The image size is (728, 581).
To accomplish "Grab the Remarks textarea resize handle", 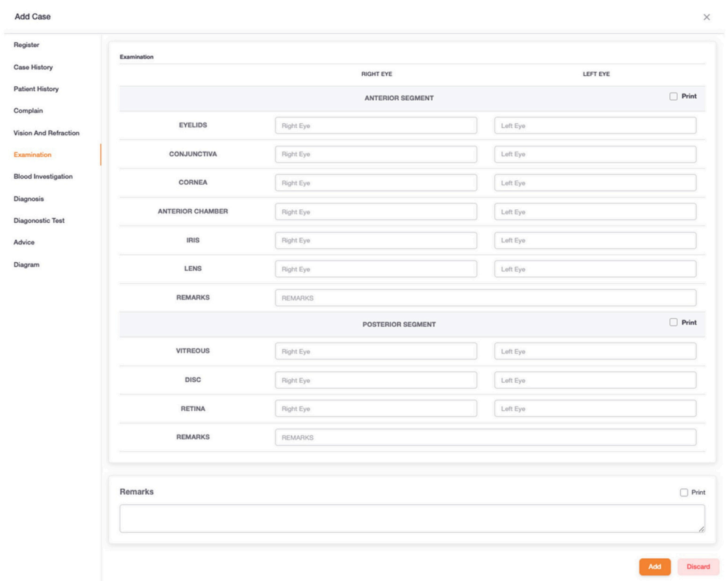I will point(701,529).
